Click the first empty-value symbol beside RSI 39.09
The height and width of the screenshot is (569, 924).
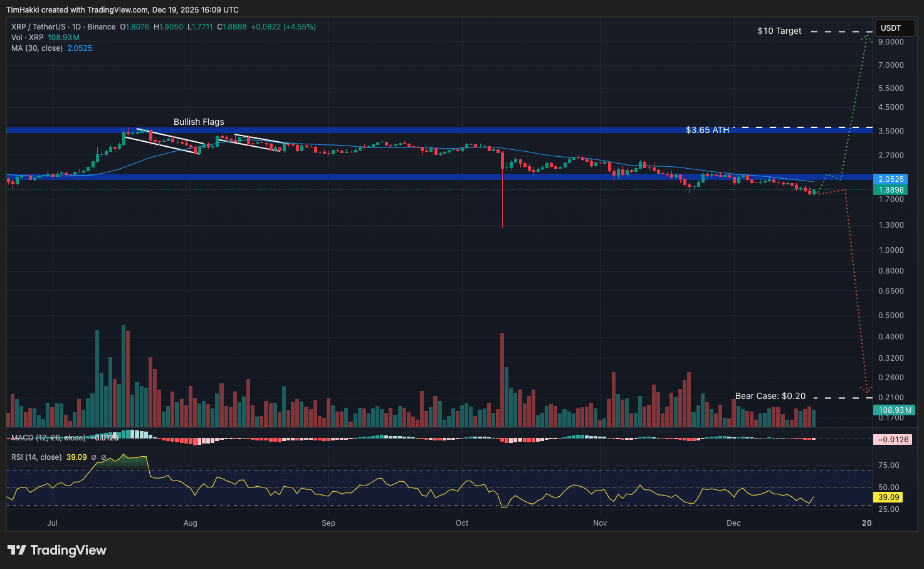93,457
